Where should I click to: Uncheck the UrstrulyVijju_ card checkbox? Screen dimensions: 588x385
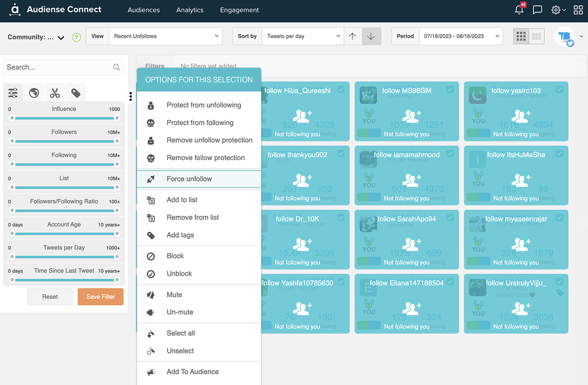coord(559,282)
